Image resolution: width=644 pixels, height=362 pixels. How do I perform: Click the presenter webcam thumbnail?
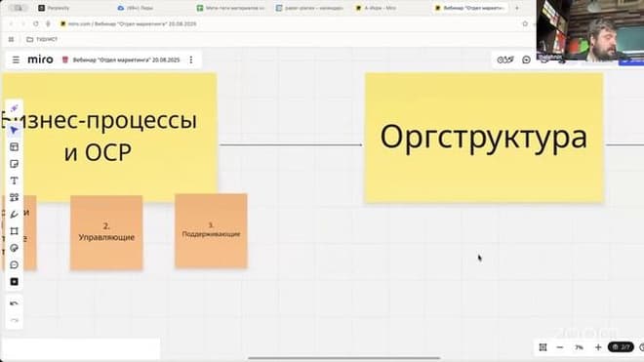coord(590,31)
